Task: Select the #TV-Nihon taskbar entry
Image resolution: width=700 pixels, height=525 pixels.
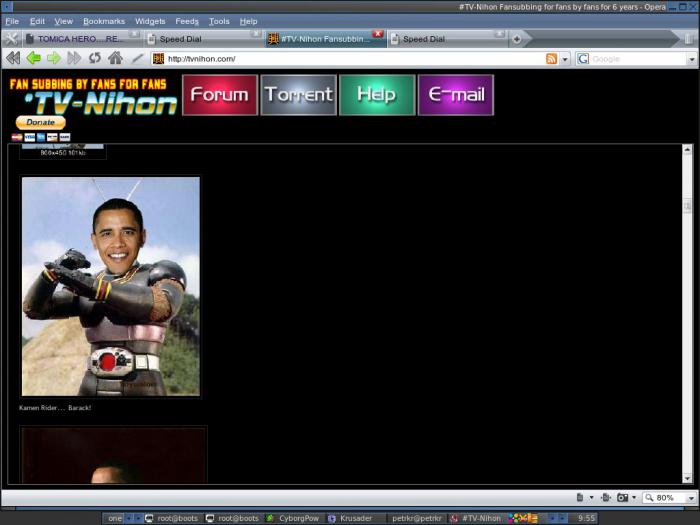Action: click(x=477, y=518)
